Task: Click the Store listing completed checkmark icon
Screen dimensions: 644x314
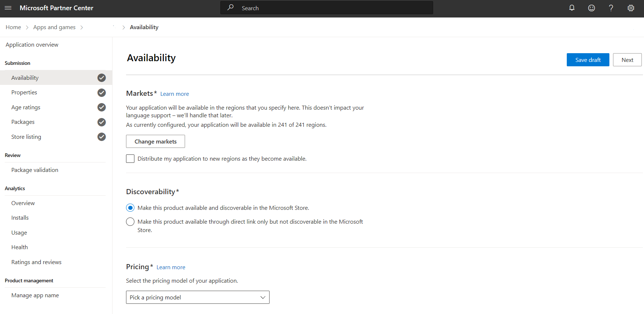Action: coord(102,137)
